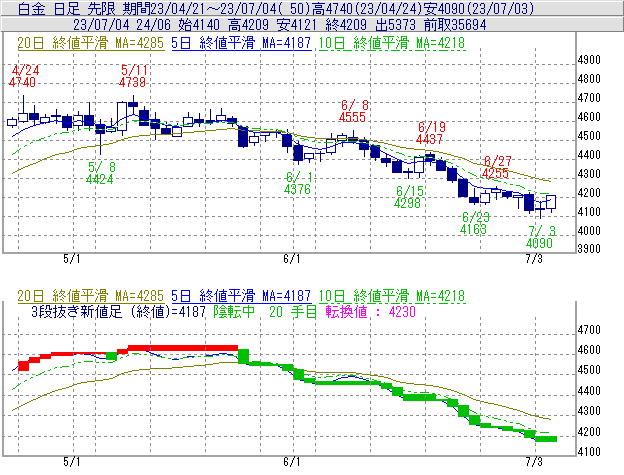Viewport: 624px width, 475px height.
Task: Click the 白金 日足 先限 title text
Action: click(67, 8)
